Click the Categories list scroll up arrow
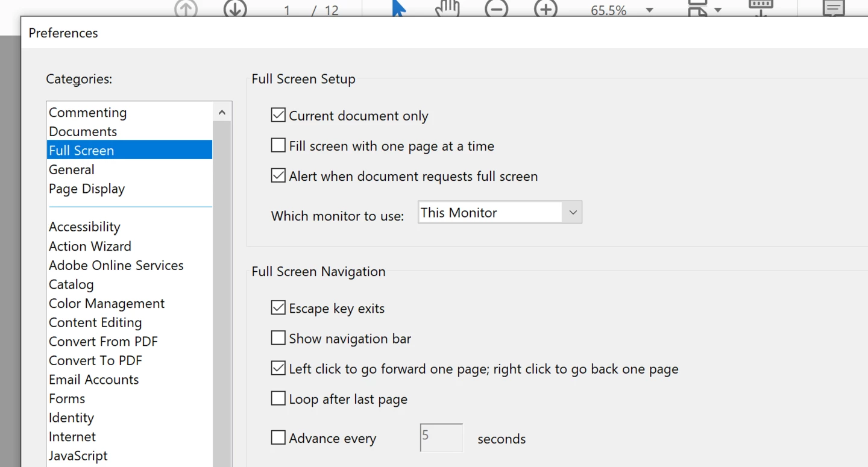 pyautogui.click(x=222, y=112)
